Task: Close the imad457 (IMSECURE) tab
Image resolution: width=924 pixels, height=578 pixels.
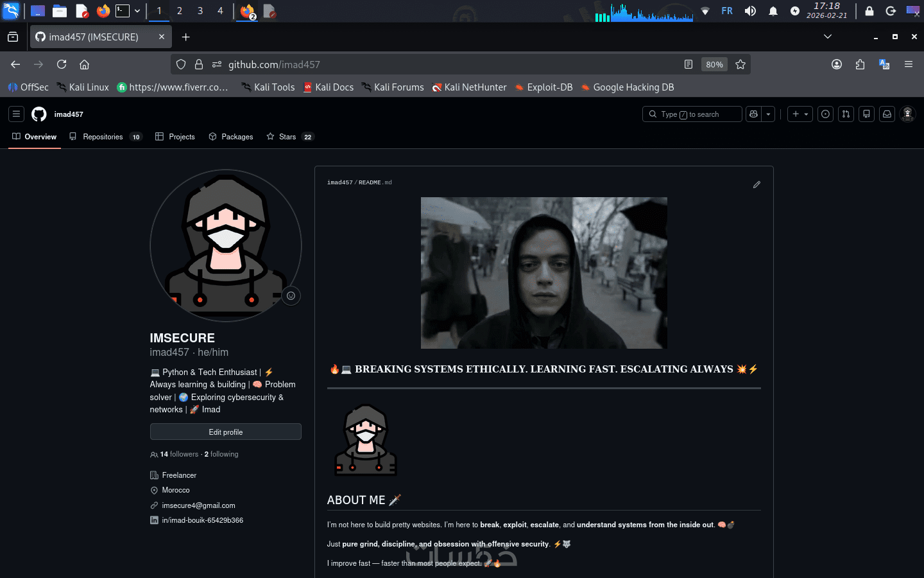Action: pyautogui.click(x=162, y=37)
